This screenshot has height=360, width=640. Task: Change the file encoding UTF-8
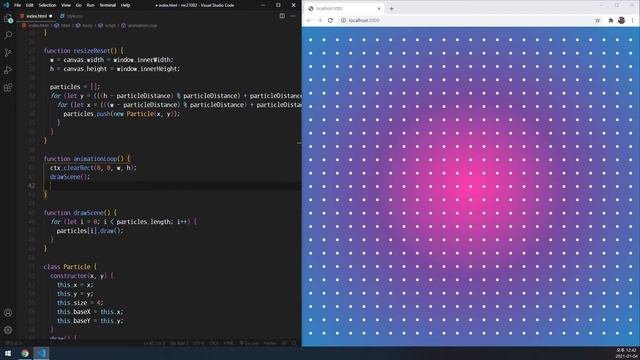point(199,343)
